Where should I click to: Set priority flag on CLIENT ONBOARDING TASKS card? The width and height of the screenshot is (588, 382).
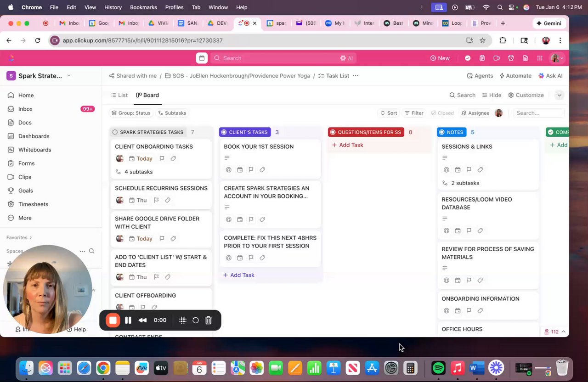tap(162, 158)
